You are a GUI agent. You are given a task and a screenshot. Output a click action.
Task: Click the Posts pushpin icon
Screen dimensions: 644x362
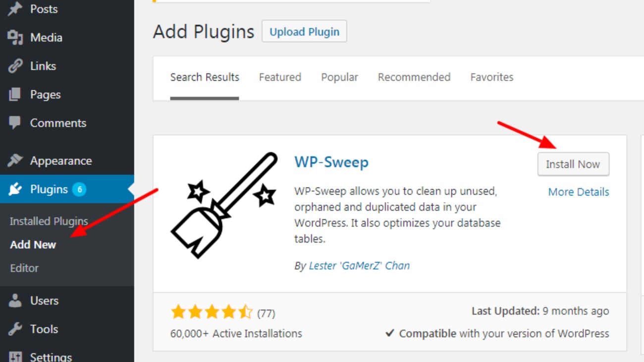[x=15, y=9]
